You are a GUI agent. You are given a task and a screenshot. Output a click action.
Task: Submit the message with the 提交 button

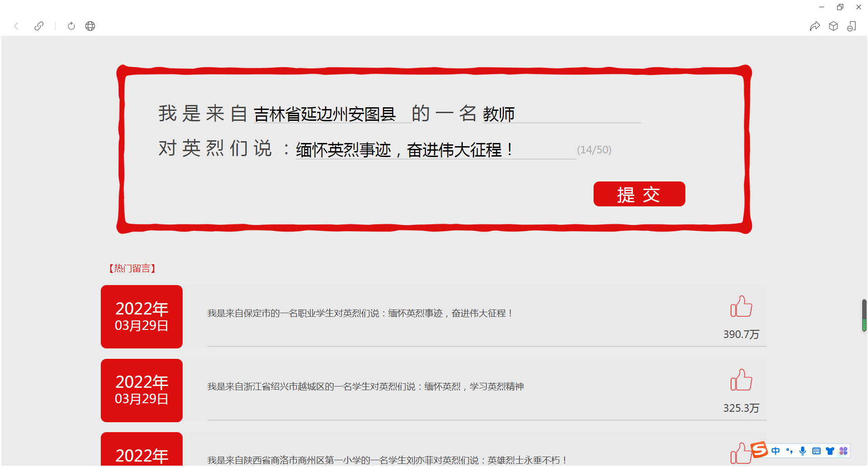[639, 194]
